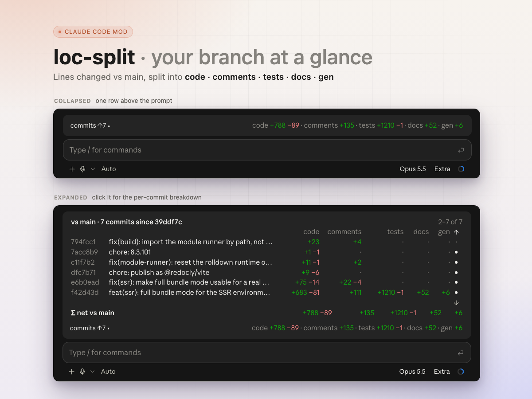Click the '+9 −6' code value for dfc7b71
Screen dimensions: 532x399
pyautogui.click(x=310, y=273)
